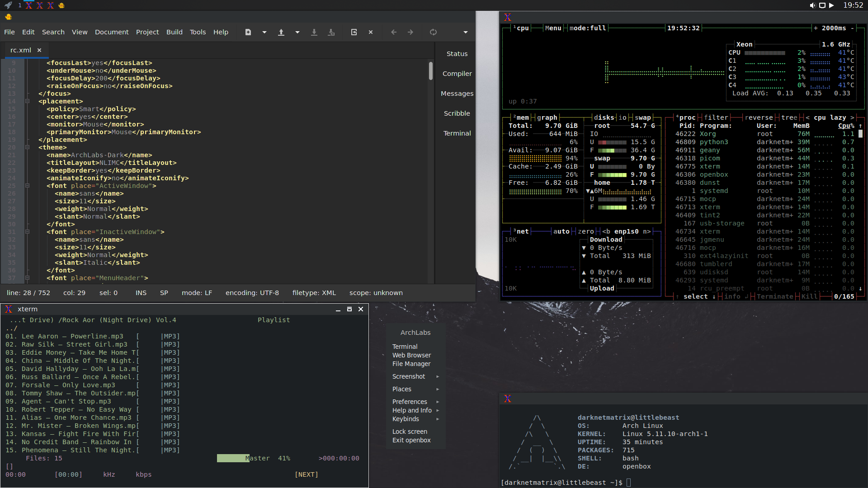
Task: Toggle disks display in btop mem box
Action: 604,117
